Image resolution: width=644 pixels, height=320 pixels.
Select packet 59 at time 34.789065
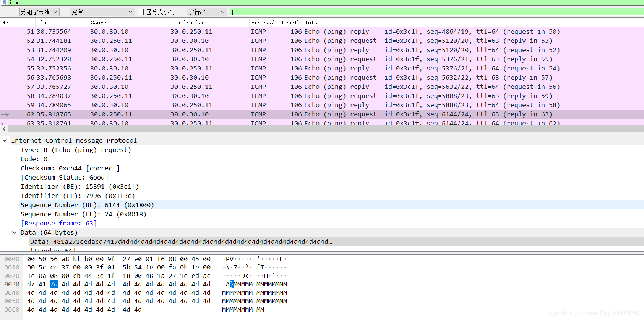[x=322, y=105]
